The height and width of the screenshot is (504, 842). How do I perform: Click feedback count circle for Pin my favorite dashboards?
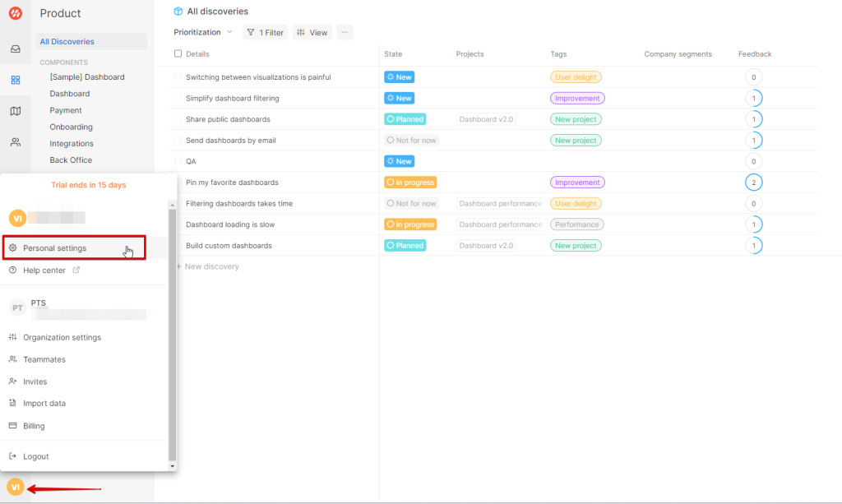(753, 183)
